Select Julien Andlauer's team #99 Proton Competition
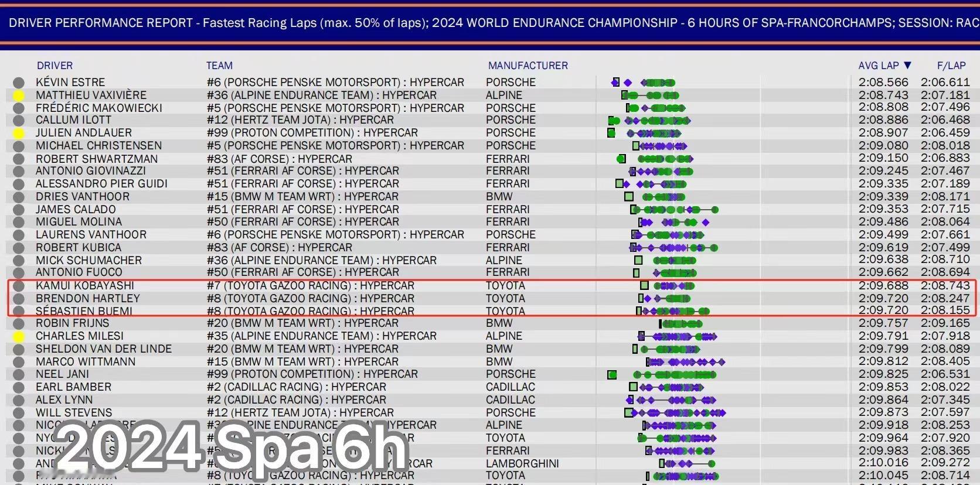The image size is (980, 485). point(312,133)
